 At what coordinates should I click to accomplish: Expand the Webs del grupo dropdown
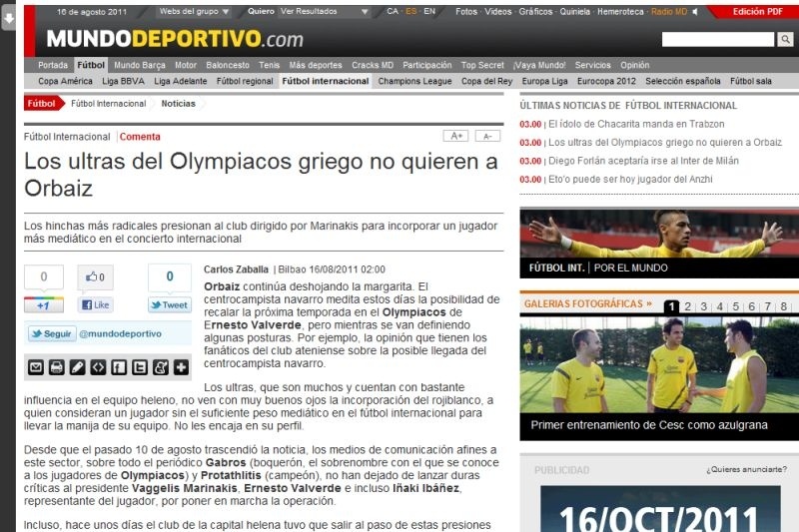point(194,11)
